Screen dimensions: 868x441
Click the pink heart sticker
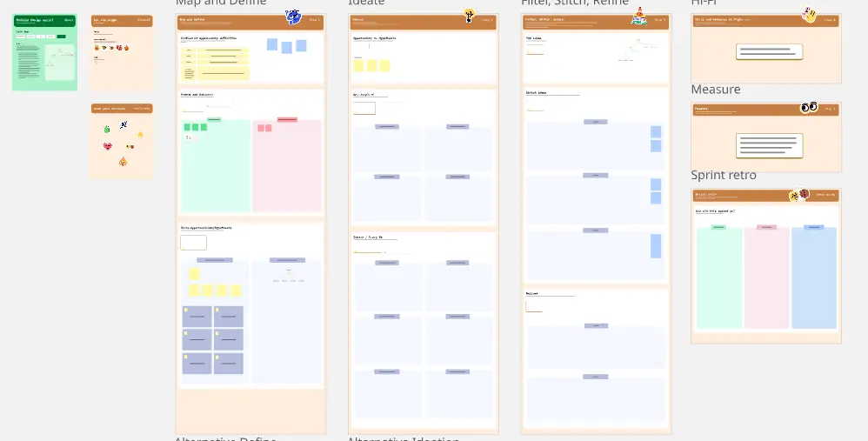[108, 146]
